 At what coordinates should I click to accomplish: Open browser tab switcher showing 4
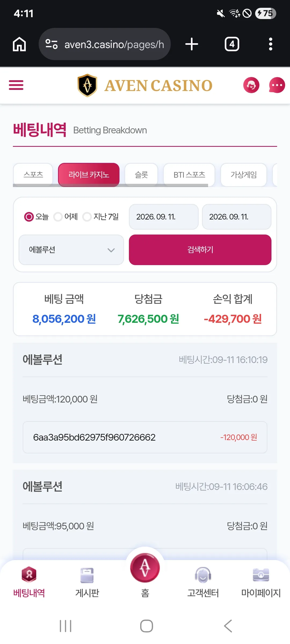pyautogui.click(x=232, y=44)
